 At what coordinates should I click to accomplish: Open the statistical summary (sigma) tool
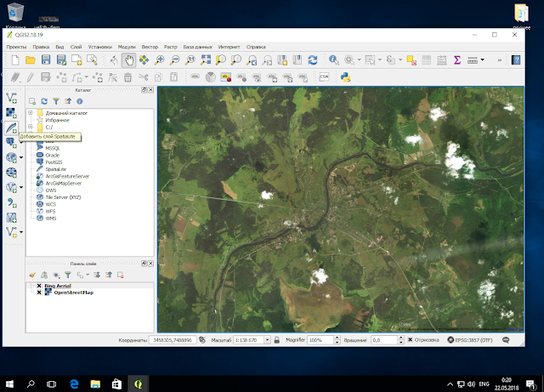[456, 60]
